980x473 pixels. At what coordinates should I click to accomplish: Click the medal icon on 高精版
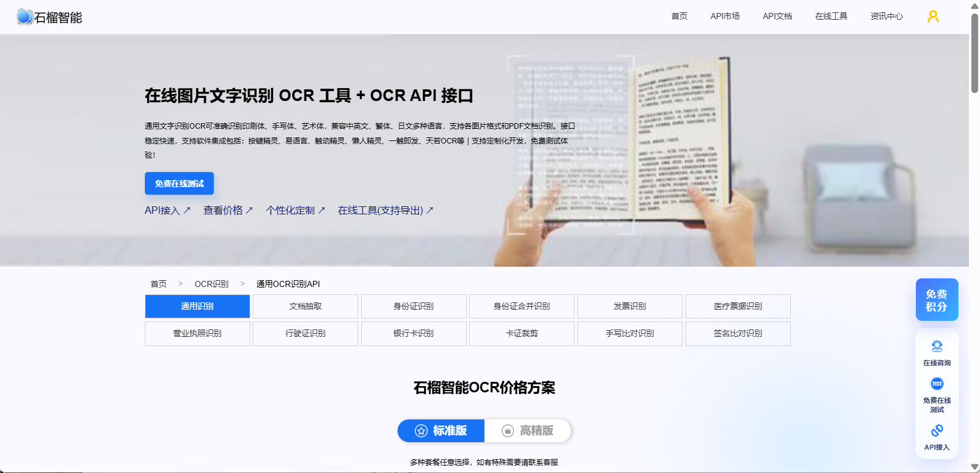tap(508, 431)
